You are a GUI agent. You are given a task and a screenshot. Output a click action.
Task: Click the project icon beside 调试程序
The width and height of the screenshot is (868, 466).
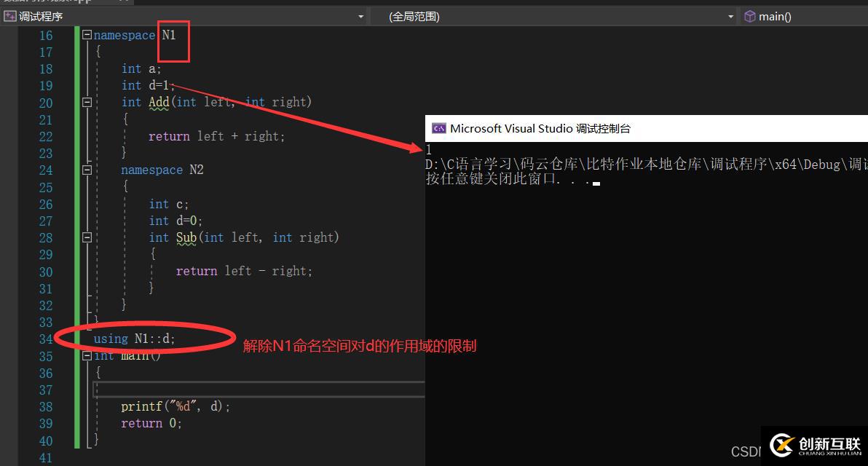click(9, 16)
